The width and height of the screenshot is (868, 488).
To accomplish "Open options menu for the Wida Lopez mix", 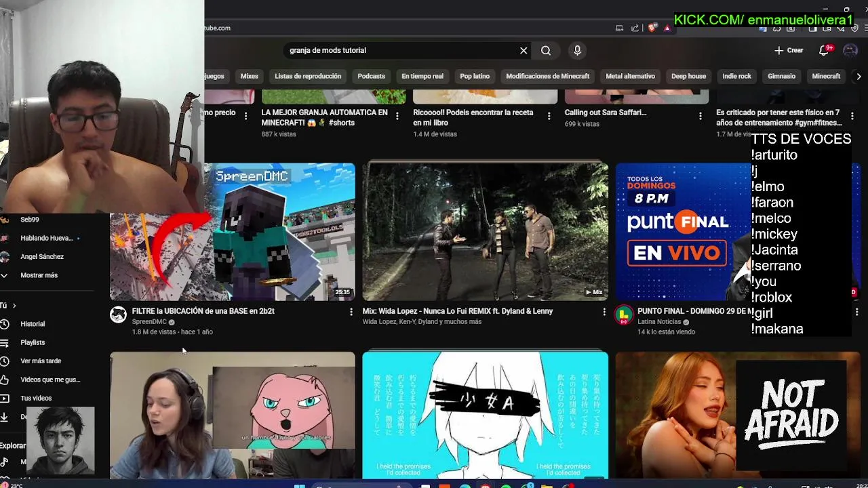I will 604,312.
